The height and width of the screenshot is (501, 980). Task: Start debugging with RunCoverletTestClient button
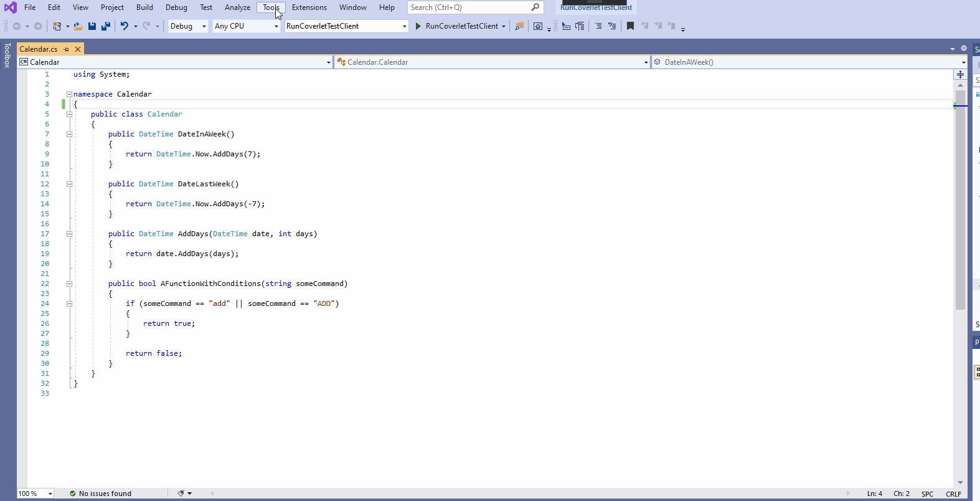pos(456,26)
